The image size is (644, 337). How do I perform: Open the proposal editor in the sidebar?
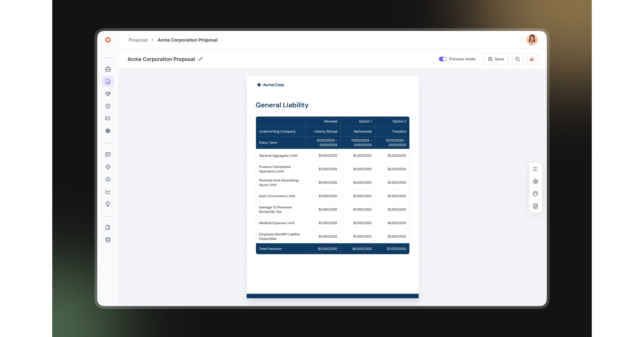point(108,81)
